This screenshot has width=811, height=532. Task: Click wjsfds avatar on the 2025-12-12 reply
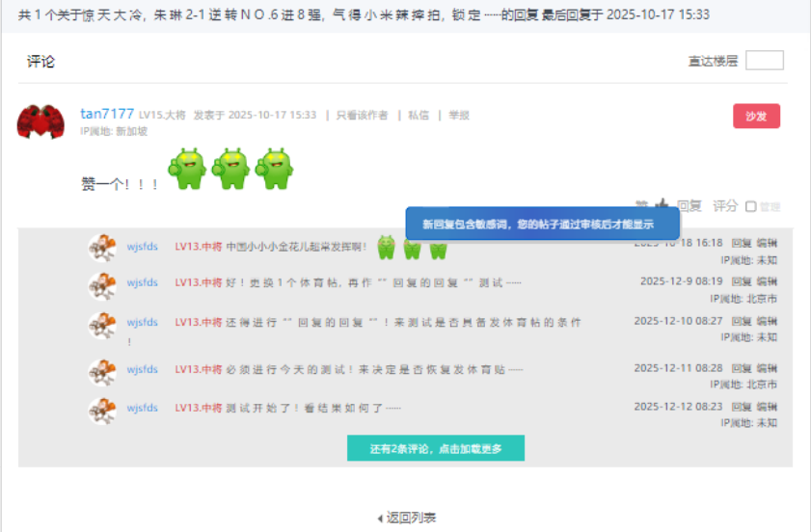[x=102, y=410]
